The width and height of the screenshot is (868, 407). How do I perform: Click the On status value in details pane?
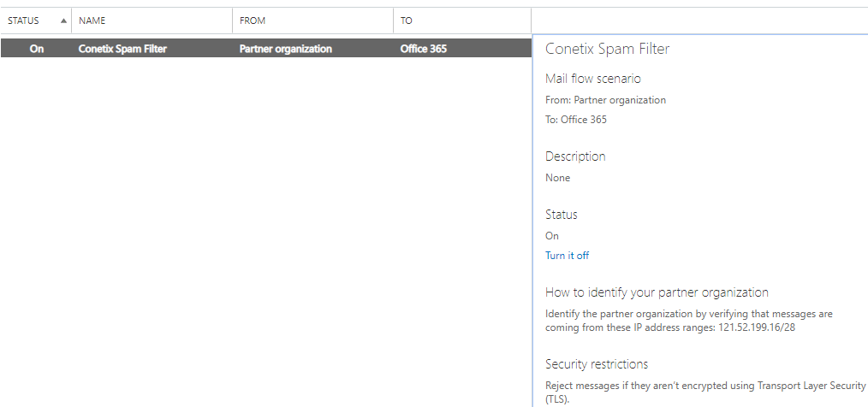552,236
